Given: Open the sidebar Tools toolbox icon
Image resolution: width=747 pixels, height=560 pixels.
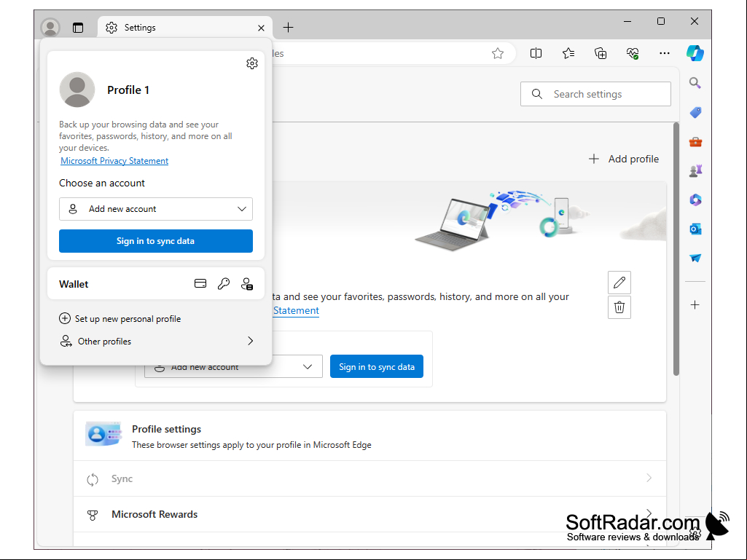Looking at the screenshot, I should click(x=695, y=142).
